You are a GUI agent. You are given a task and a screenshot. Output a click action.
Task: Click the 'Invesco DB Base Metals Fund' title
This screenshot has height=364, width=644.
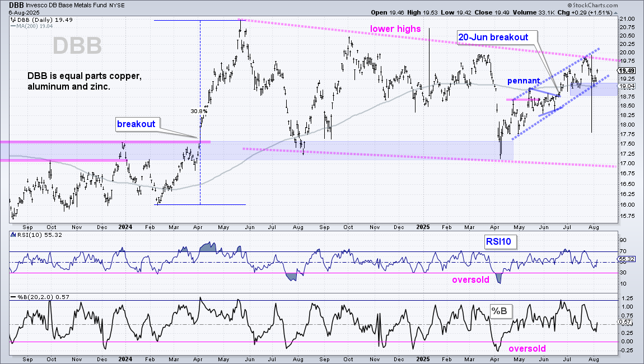[x=67, y=6]
